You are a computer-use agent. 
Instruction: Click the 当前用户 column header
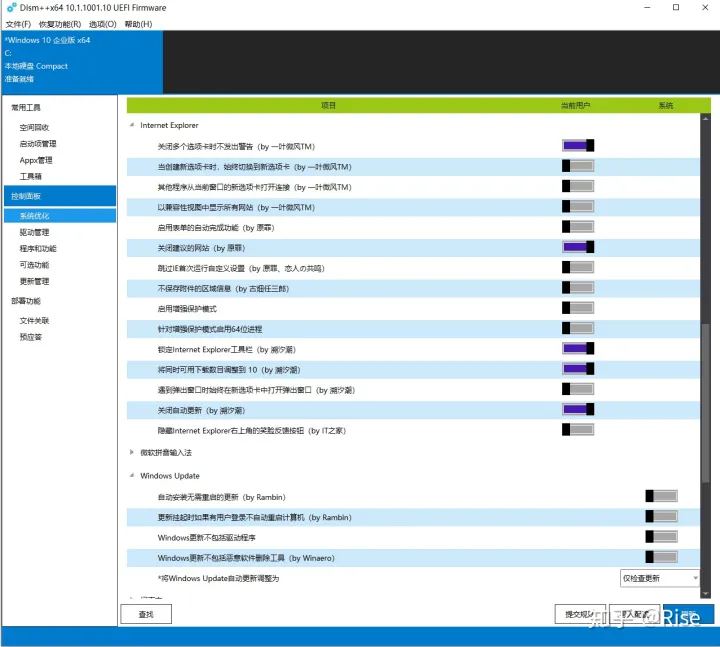(575, 106)
